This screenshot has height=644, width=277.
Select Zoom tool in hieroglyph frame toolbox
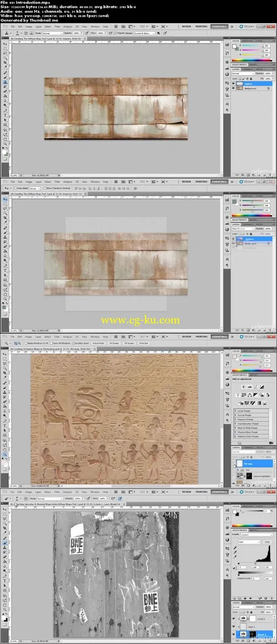coord(4,454)
